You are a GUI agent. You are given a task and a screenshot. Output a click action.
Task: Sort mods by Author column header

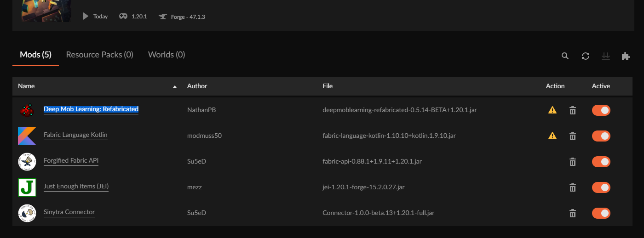click(197, 86)
